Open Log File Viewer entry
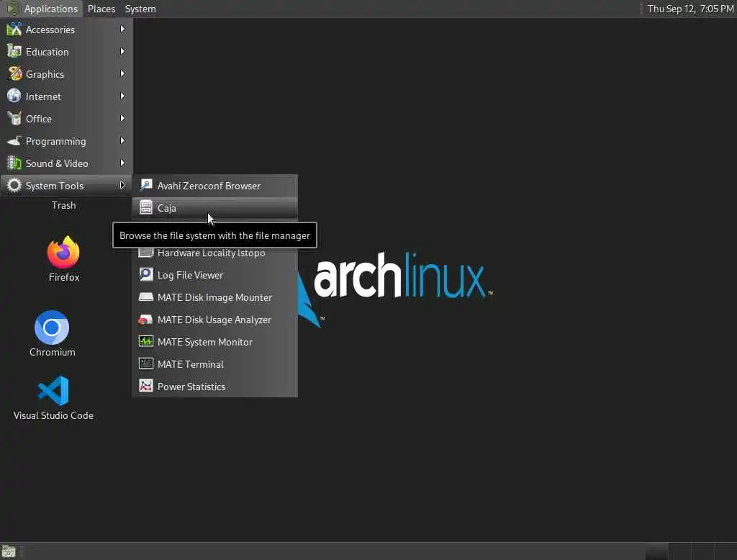This screenshot has width=737, height=560. [214, 274]
